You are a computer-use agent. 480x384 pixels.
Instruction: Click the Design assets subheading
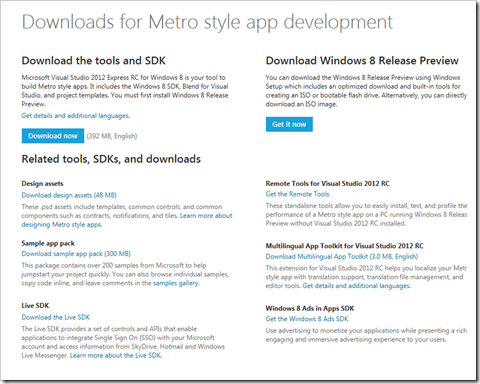point(42,184)
